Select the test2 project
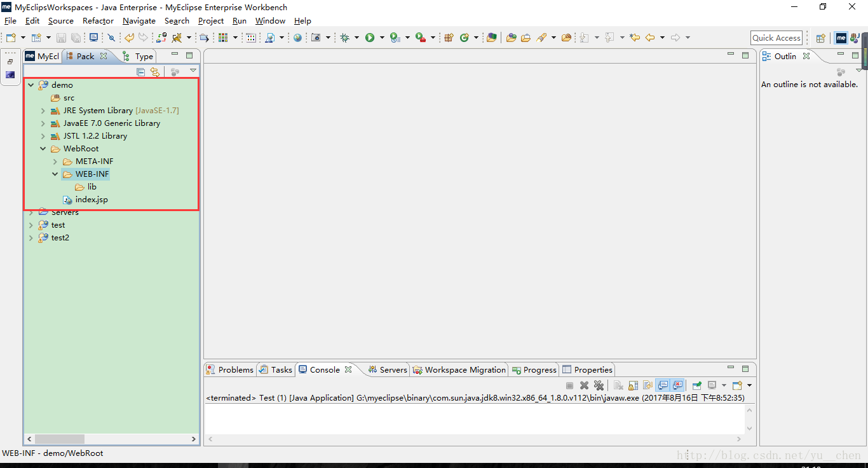This screenshot has height=468, width=868. coord(54,237)
